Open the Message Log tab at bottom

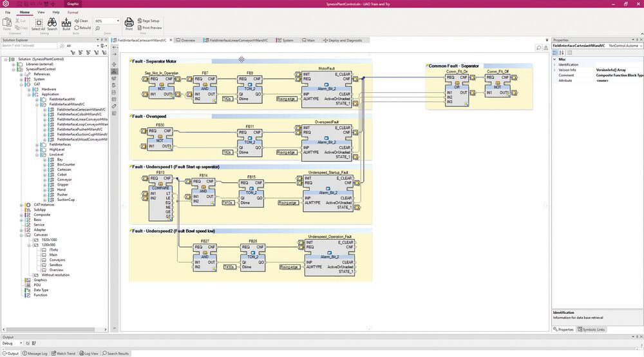tap(35, 353)
